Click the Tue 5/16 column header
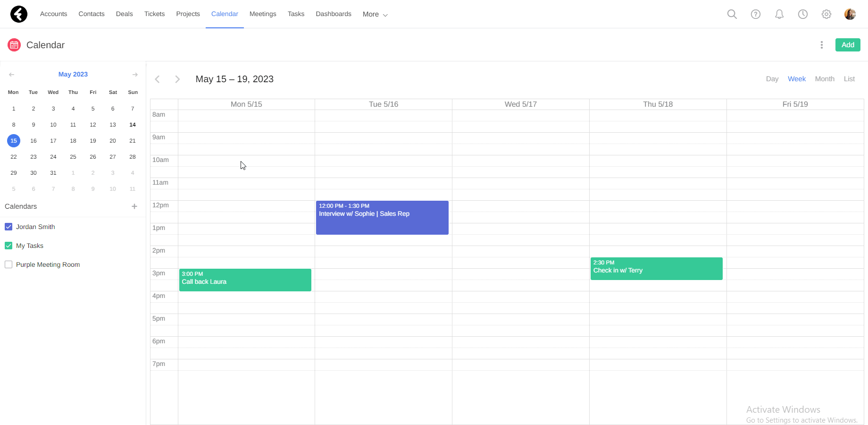The height and width of the screenshot is (425, 868). coord(384,104)
